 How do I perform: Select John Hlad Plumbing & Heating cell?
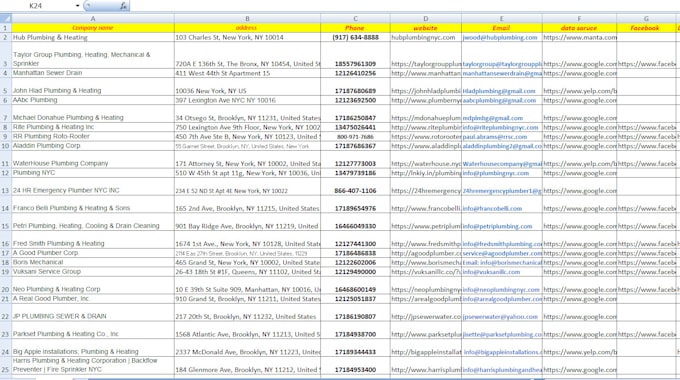coord(93,87)
